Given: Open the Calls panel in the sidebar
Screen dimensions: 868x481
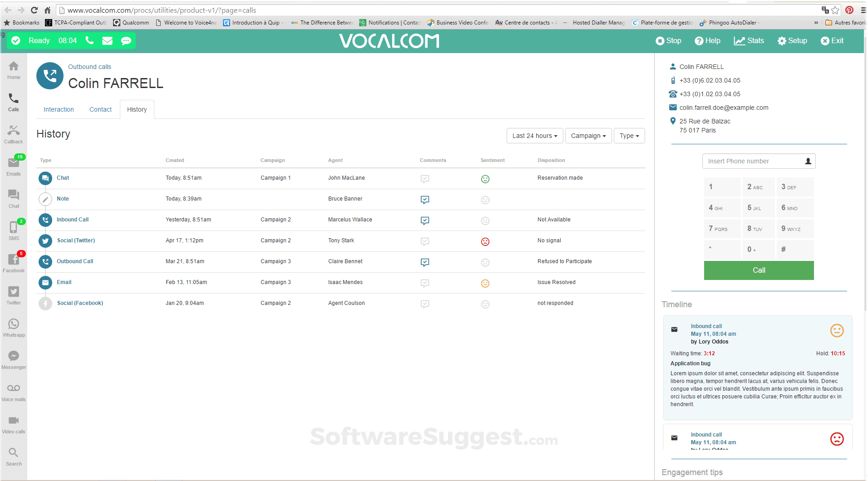Looking at the screenshot, I should tap(14, 101).
